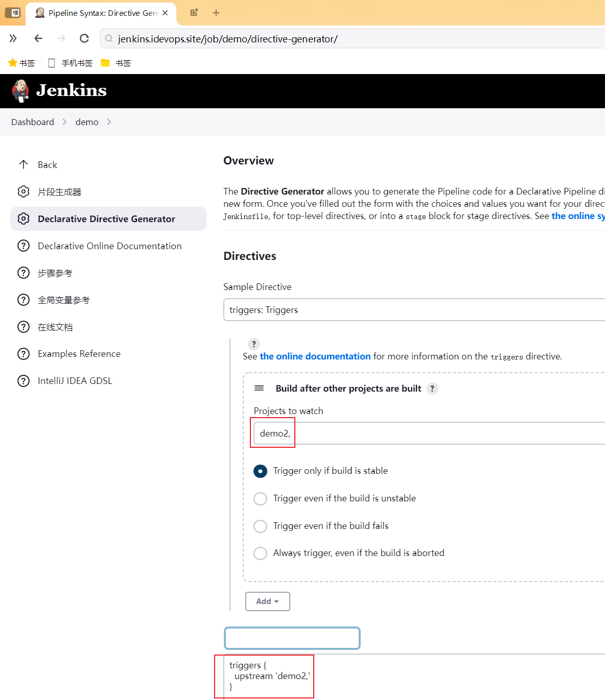Viewport: 605px width, 700px height.
Task: Select Trigger only if build is stable
Action: point(260,471)
